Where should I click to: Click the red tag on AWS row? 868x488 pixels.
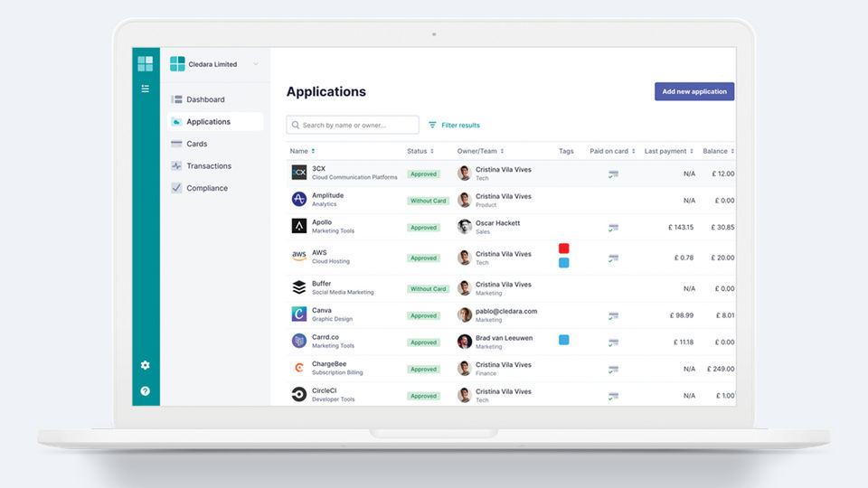(x=563, y=249)
